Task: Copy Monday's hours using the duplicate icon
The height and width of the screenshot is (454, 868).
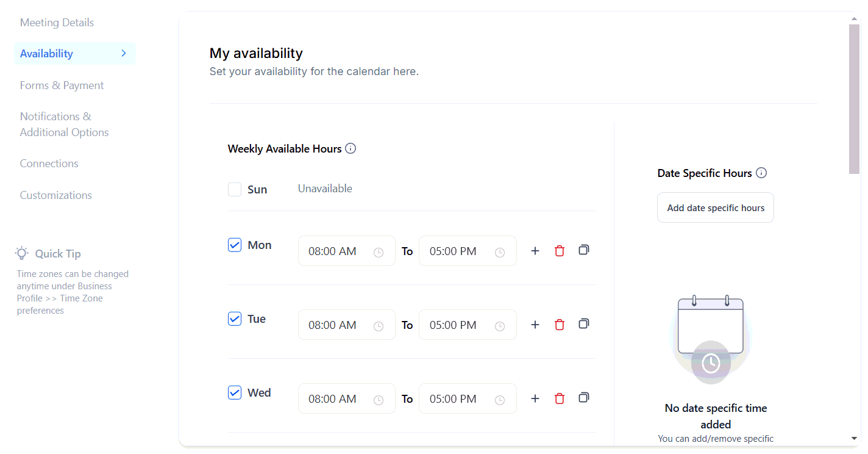Action: point(584,250)
